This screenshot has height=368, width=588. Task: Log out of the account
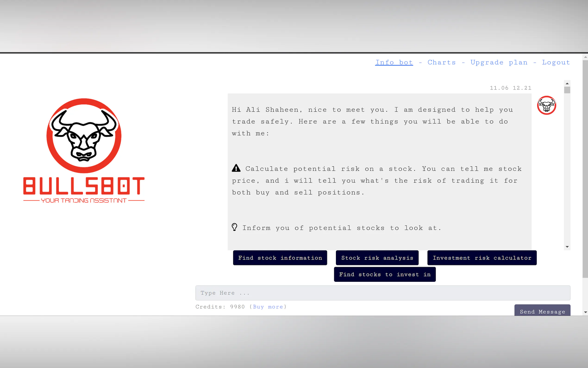click(556, 63)
